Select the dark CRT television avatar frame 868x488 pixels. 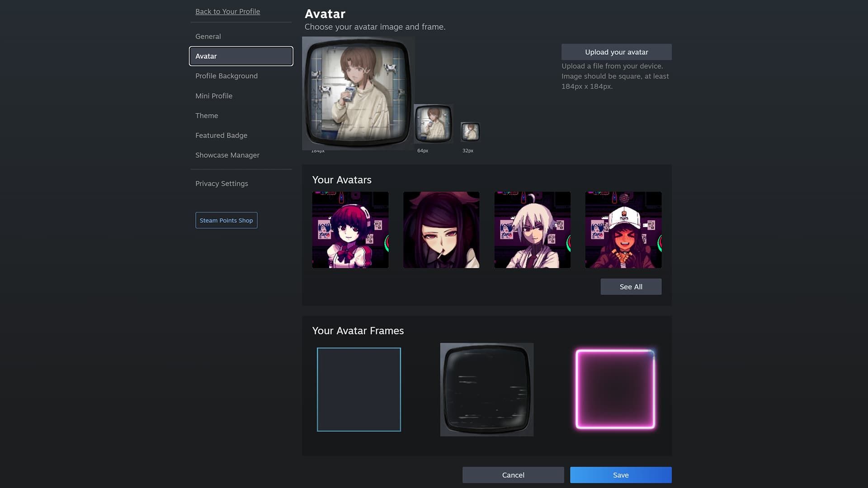[487, 389]
